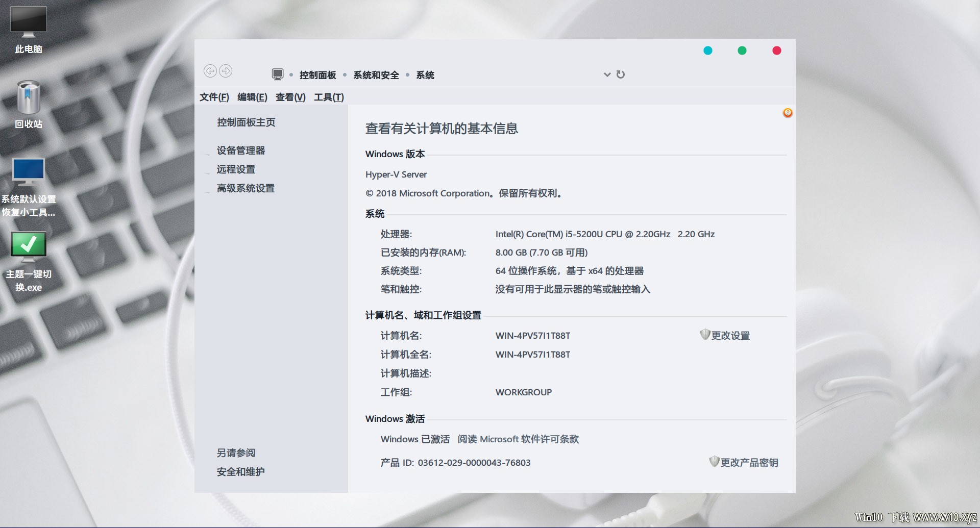Click the 更改产品密钥 link
Image resolution: width=980 pixels, height=528 pixels.
point(749,463)
